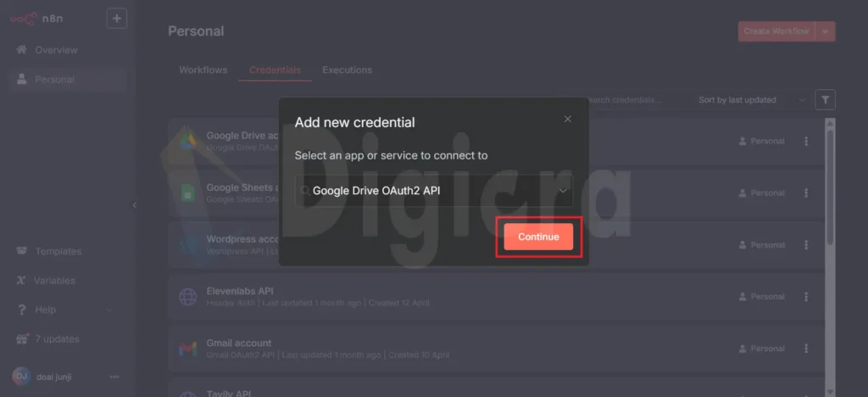This screenshot has width=868, height=397.
Task: Click the Google Sheets icon
Action: 187,193
